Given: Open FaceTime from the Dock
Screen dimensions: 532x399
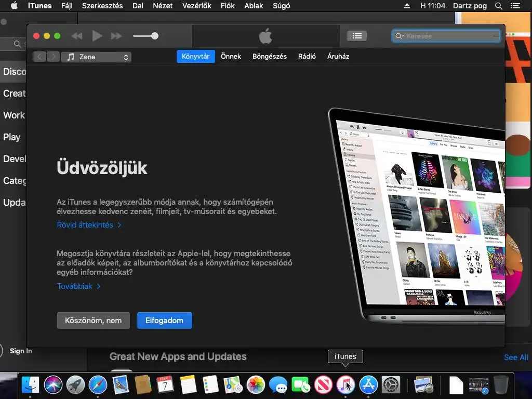Looking at the screenshot, I should coord(300,385).
